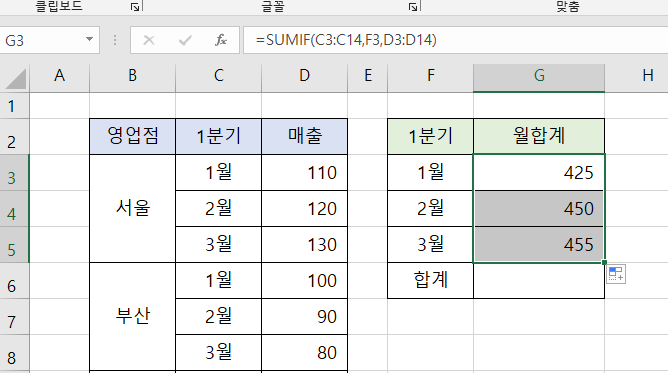Click cell F3 containing 1월
Image resolution: width=668 pixels, height=373 pixels.
coord(431,172)
